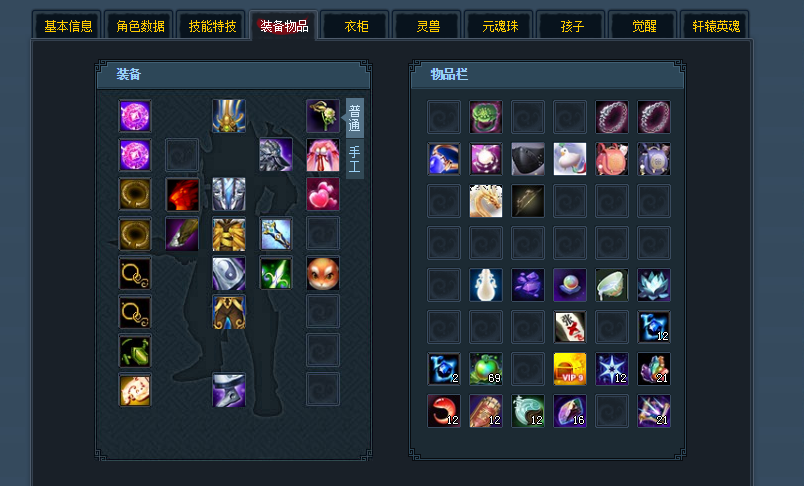Click the green apple item with 69
This screenshot has height=486, width=804.
click(x=486, y=369)
